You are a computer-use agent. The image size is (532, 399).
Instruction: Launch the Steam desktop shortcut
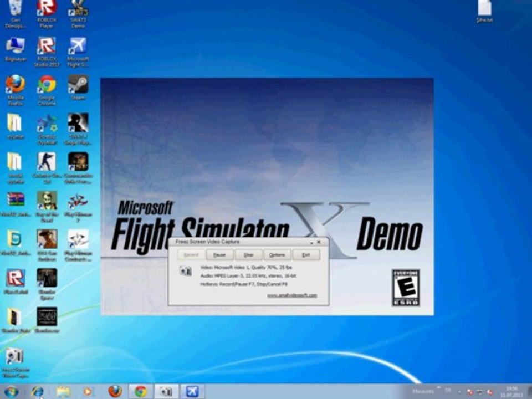(78, 88)
